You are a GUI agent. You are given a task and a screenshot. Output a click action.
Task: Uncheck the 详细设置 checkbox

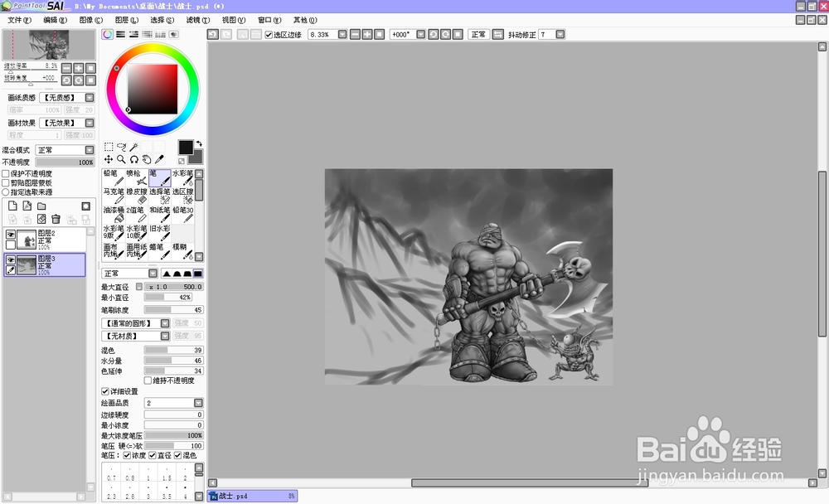click(x=105, y=391)
